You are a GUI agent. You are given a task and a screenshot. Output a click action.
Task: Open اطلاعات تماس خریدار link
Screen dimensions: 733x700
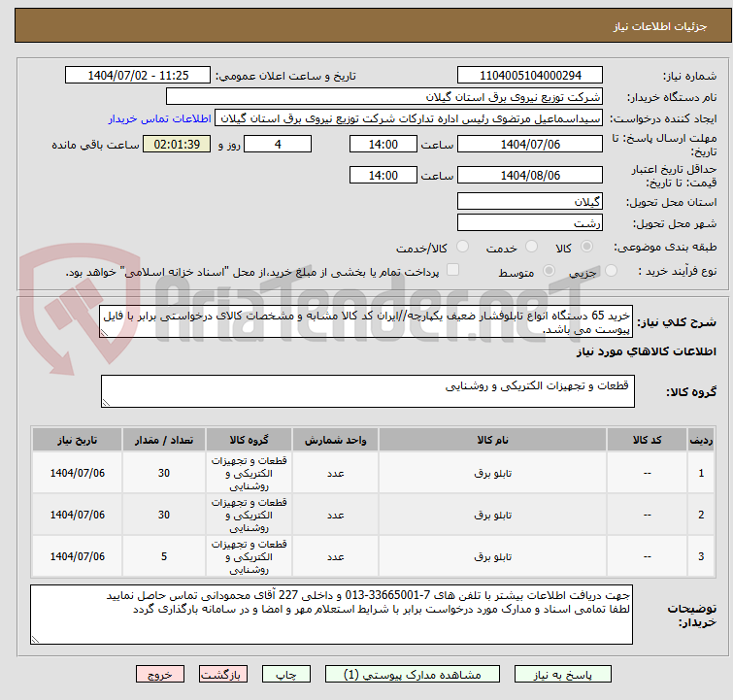point(160,118)
